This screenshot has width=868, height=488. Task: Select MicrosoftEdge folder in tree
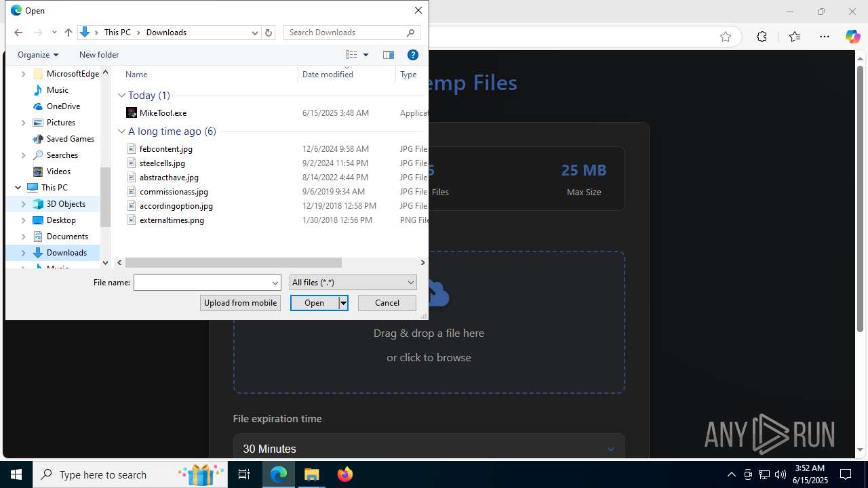point(73,74)
